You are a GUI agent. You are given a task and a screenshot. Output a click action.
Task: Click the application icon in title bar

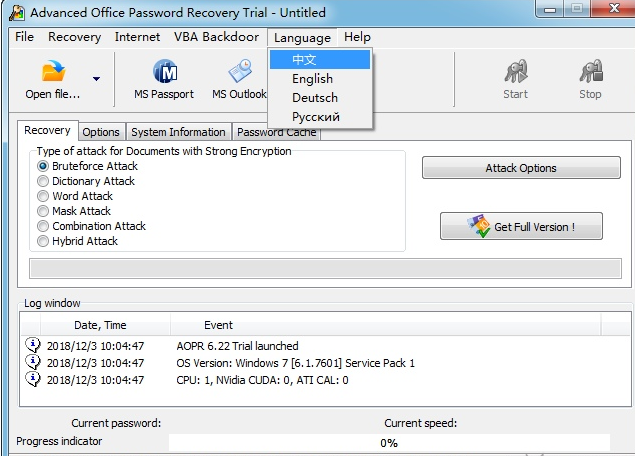pyautogui.click(x=17, y=13)
